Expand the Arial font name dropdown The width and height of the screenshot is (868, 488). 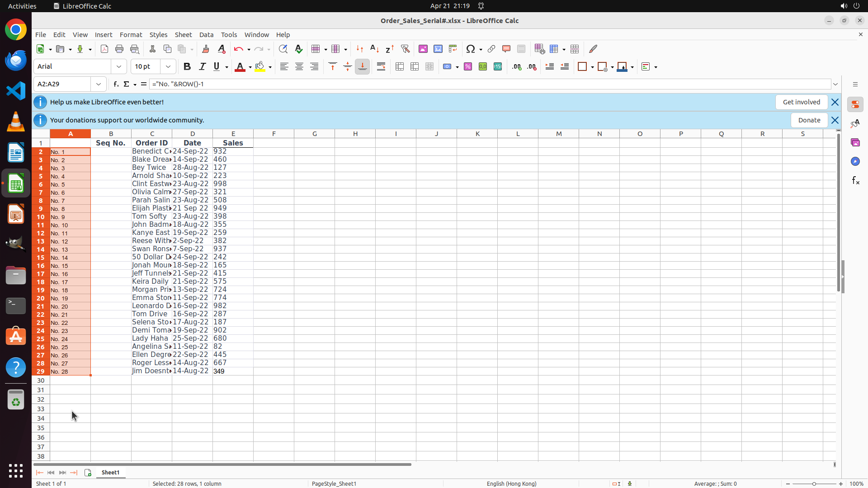click(x=119, y=67)
